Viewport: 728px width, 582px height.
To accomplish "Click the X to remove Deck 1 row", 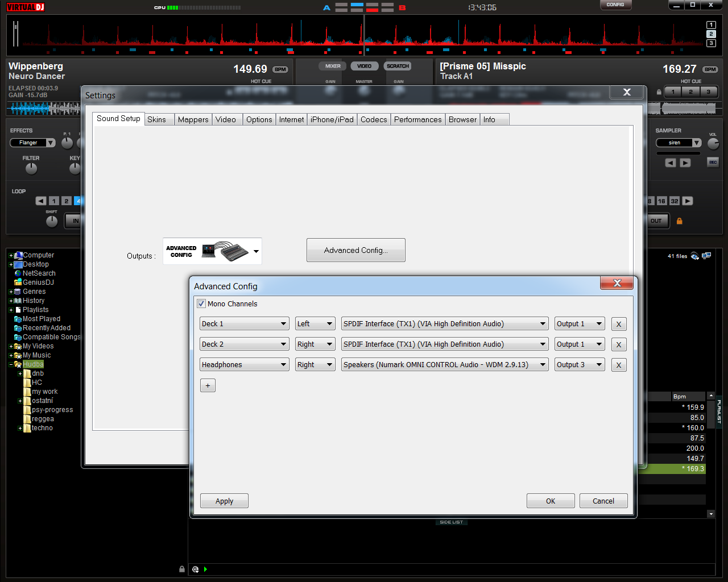I will (619, 324).
